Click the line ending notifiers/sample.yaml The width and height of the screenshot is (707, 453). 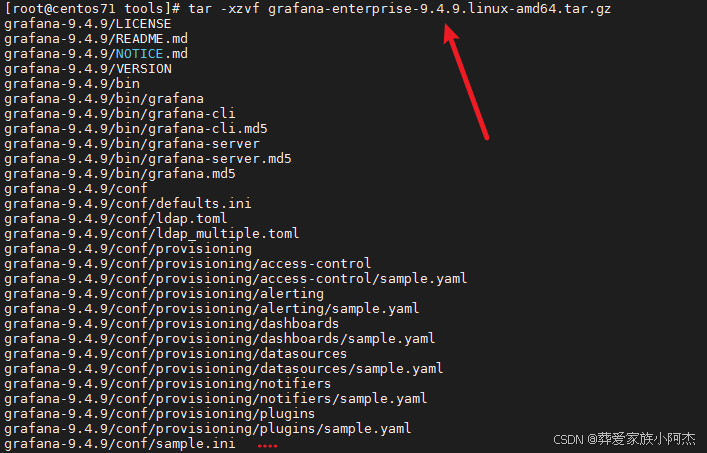216,398
